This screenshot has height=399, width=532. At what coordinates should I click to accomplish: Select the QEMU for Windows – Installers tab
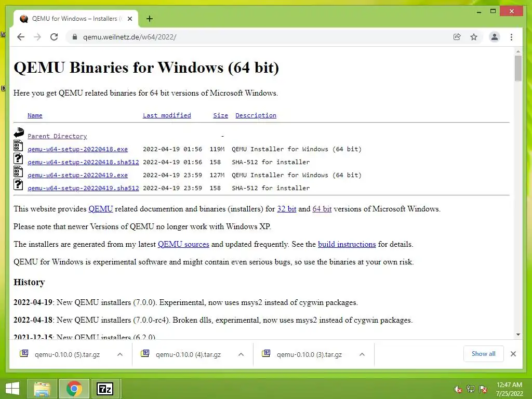pos(76,19)
